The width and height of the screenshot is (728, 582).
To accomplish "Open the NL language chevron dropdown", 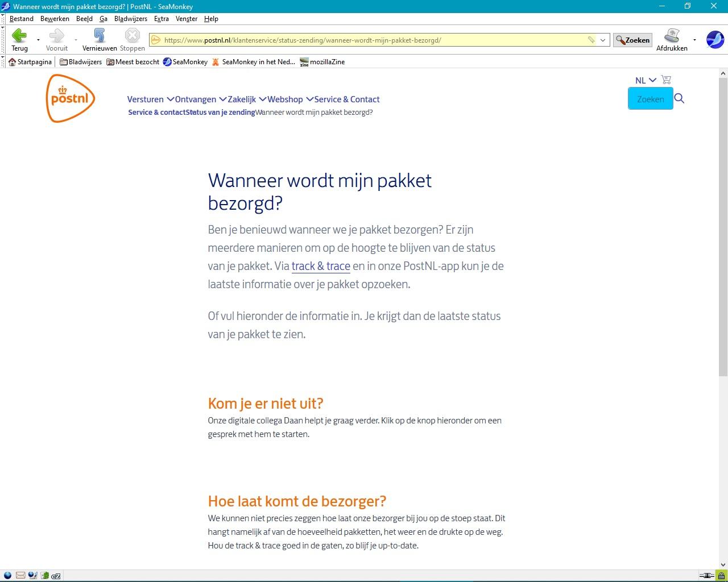I will [x=652, y=80].
